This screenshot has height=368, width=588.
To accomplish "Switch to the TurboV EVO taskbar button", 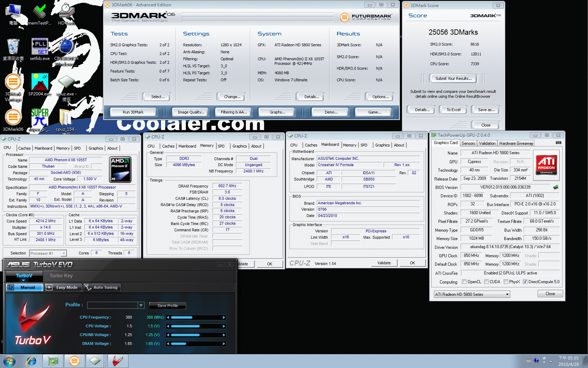I will pos(118,361).
